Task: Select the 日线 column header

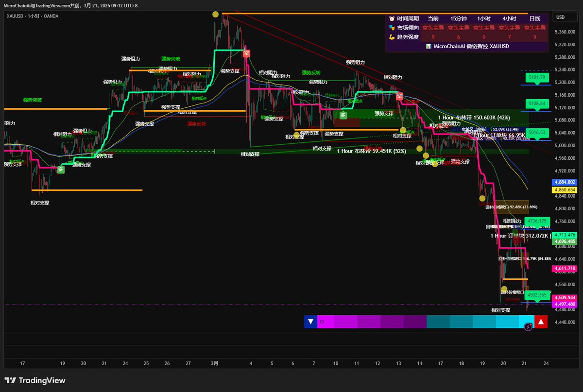Action: point(534,18)
